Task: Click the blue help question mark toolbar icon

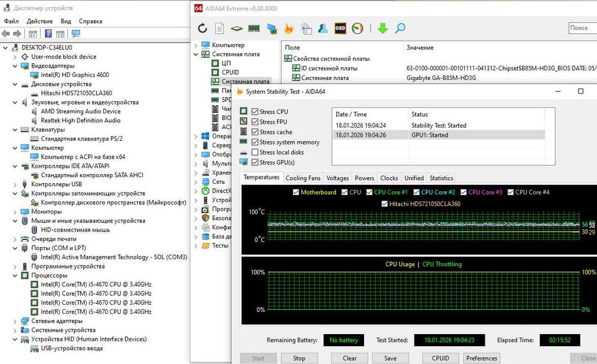Action: tap(48, 33)
